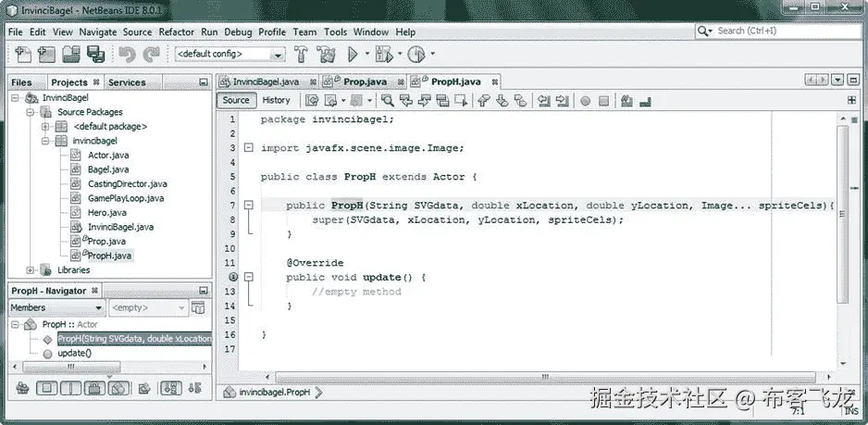This screenshot has height=425, width=868.
Task: Click the Save All toolbar icon
Action: click(95, 55)
